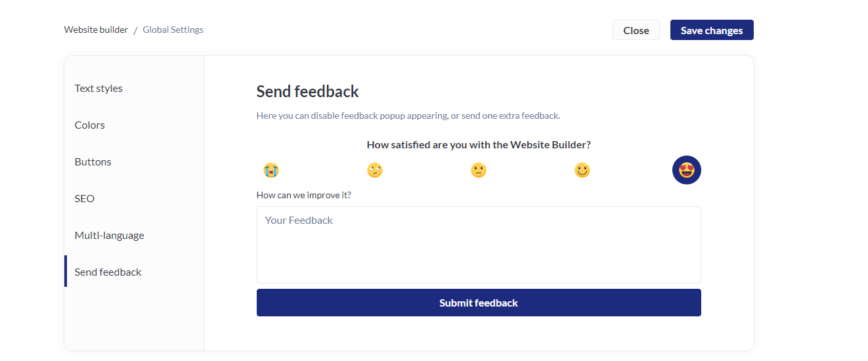Open the Text styles settings tab

tap(98, 89)
